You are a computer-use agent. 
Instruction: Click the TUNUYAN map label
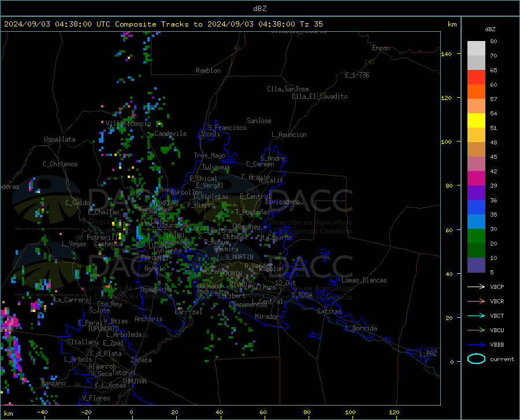pyautogui.click(x=134, y=381)
